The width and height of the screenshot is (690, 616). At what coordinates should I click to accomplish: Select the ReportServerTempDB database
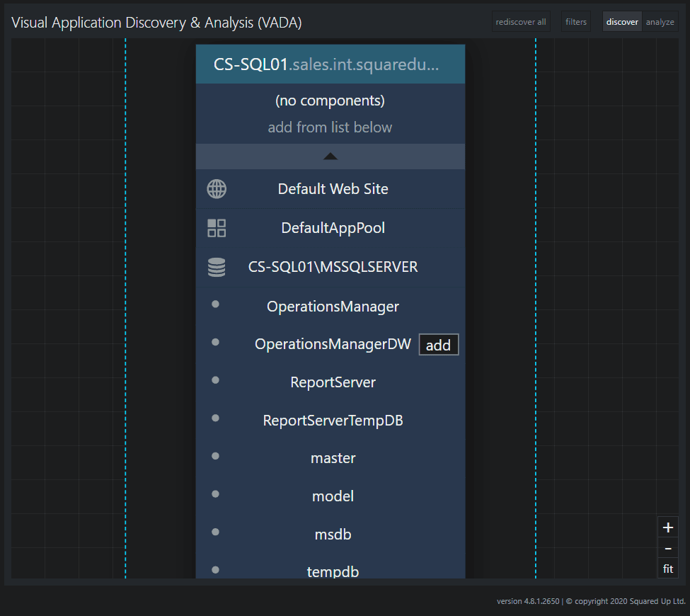(330, 420)
